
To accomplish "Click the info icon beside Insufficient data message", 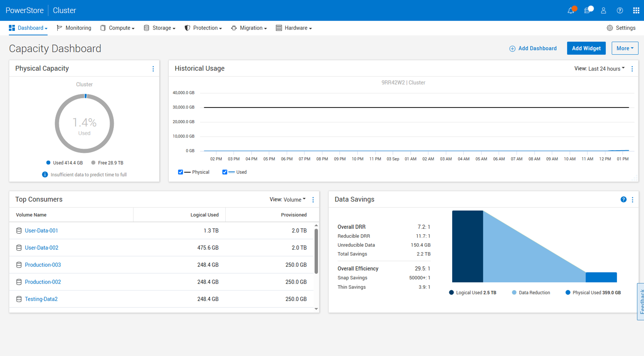I will pos(45,174).
